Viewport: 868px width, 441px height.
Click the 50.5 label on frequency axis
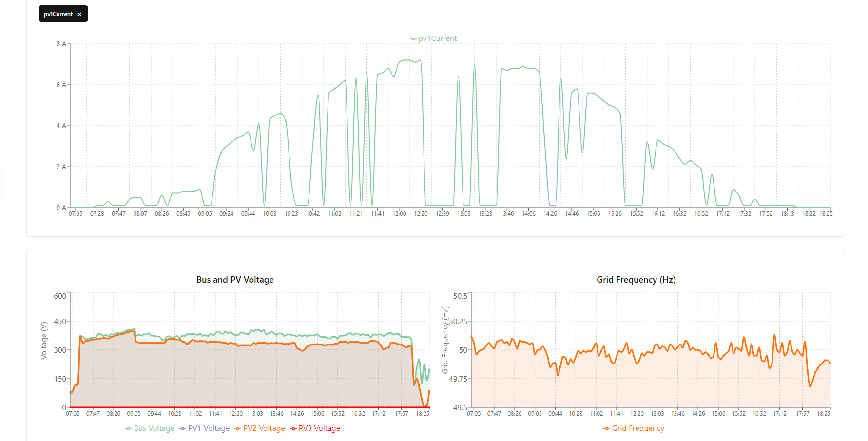(x=460, y=296)
